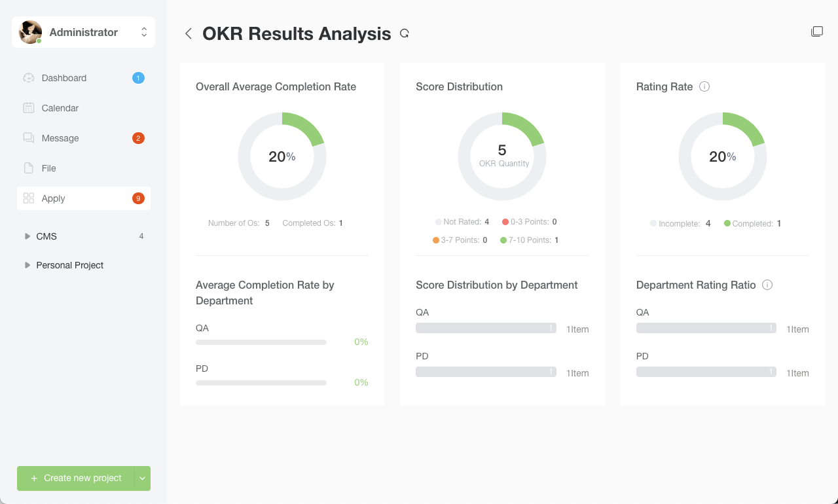Click QA 1Item under Score Distribution

[577, 329]
